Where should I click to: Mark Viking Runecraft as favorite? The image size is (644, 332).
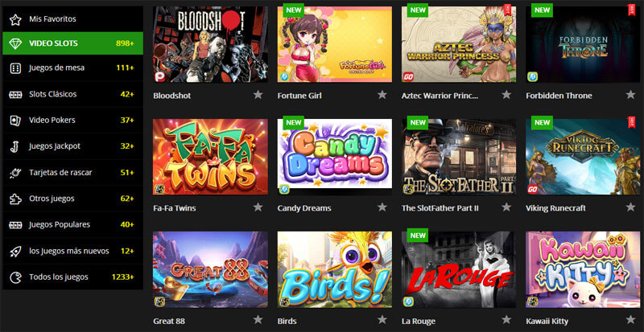coord(631,207)
